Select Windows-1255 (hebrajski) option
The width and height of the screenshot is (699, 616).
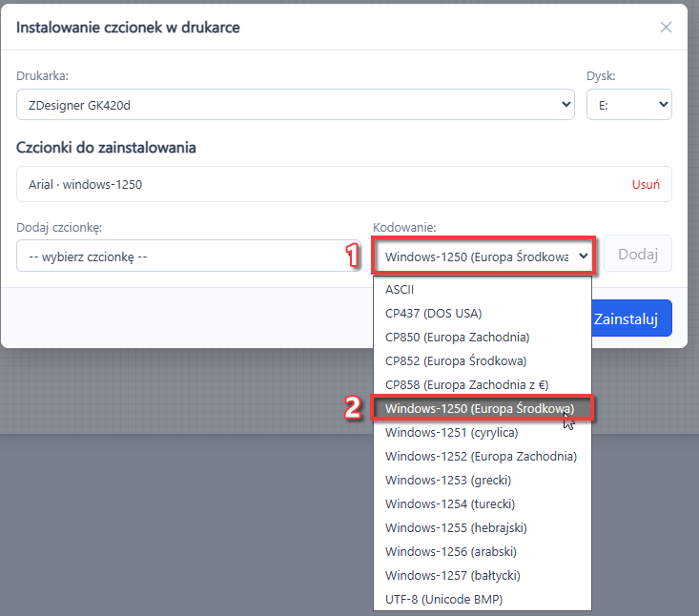483,528
